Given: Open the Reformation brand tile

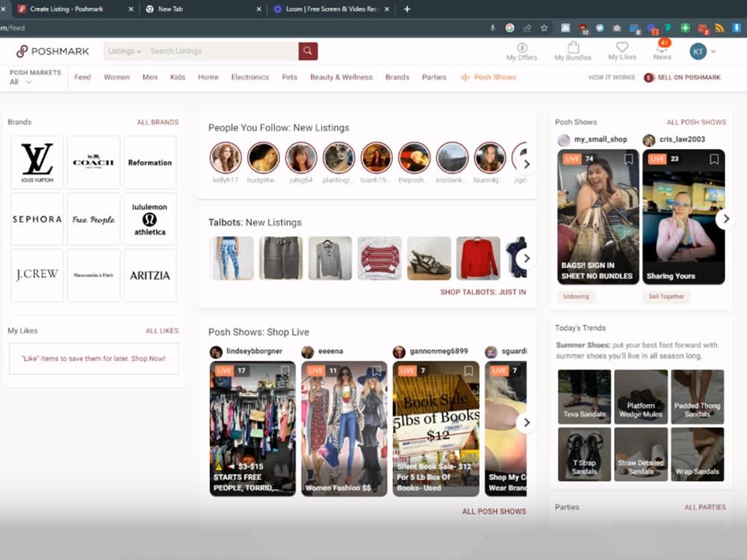Looking at the screenshot, I should pos(149,162).
